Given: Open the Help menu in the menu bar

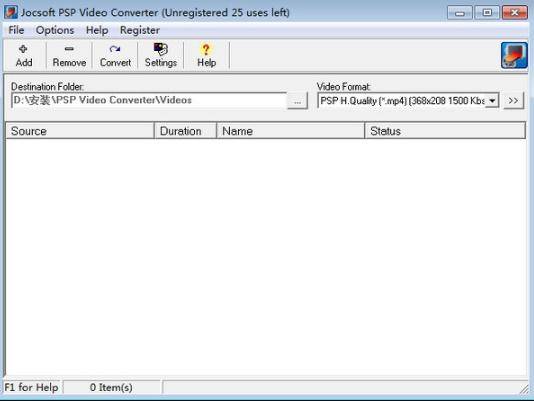Looking at the screenshot, I should click(97, 30).
